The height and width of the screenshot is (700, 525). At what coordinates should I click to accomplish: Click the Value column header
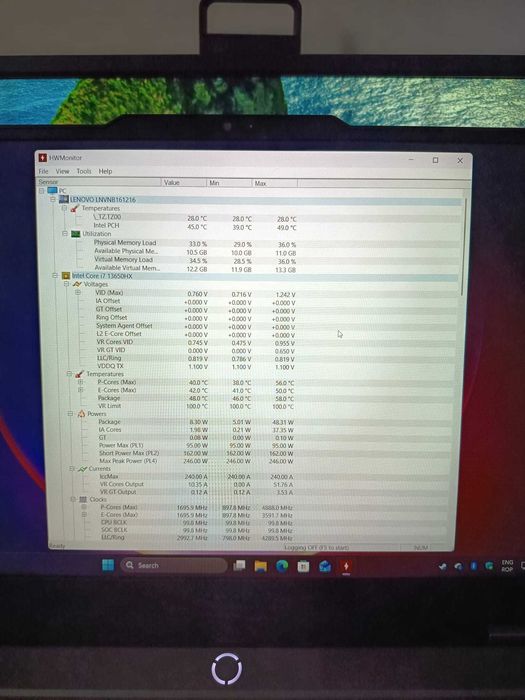(183, 183)
